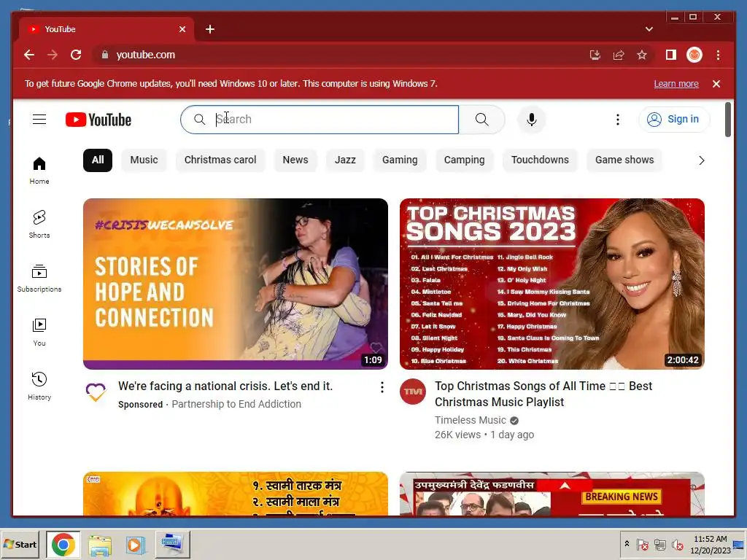The image size is (747, 560).
Task: Open Subscriptions in the sidebar
Action: [x=39, y=278]
